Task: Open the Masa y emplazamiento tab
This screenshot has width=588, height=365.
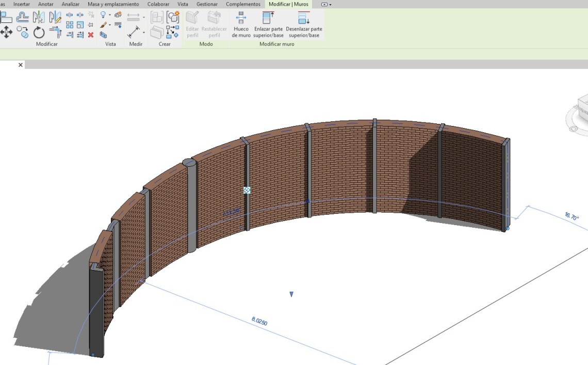Action: click(x=113, y=4)
